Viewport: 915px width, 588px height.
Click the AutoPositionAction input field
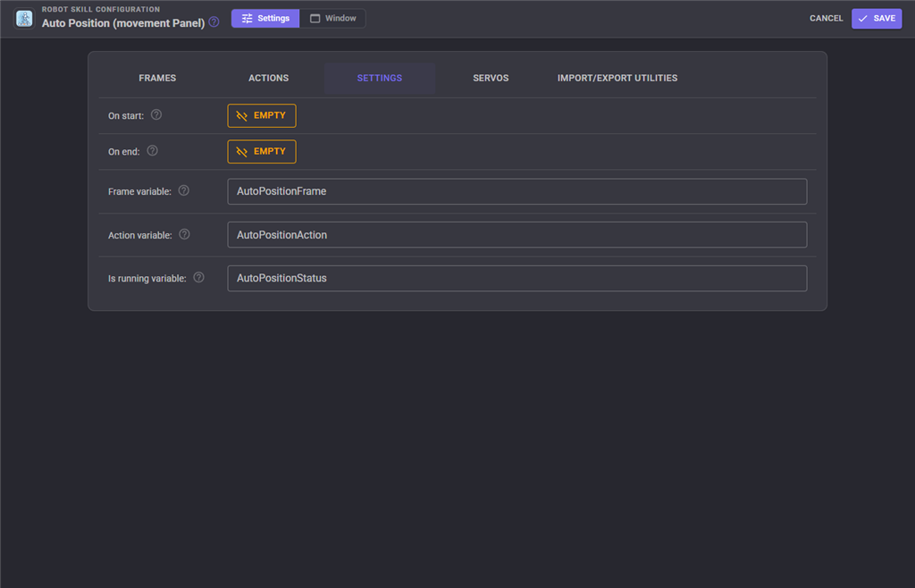[517, 234]
